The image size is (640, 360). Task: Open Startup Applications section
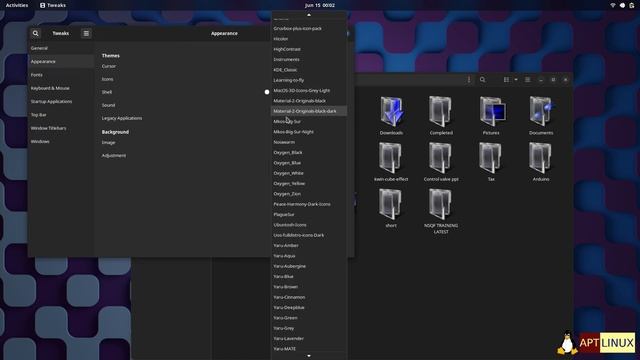click(61, 102)
